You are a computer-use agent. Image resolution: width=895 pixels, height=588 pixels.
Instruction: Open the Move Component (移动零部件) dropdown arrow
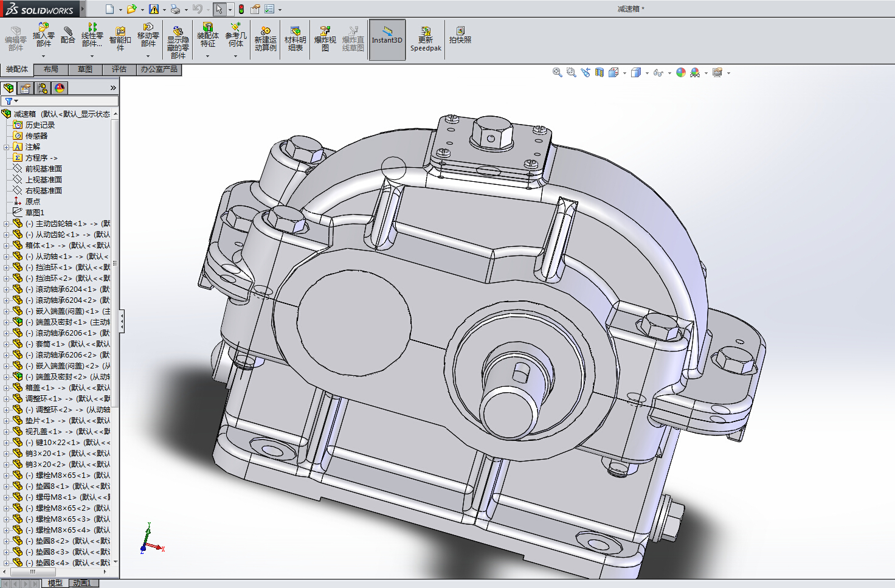(x=148, y=57)
